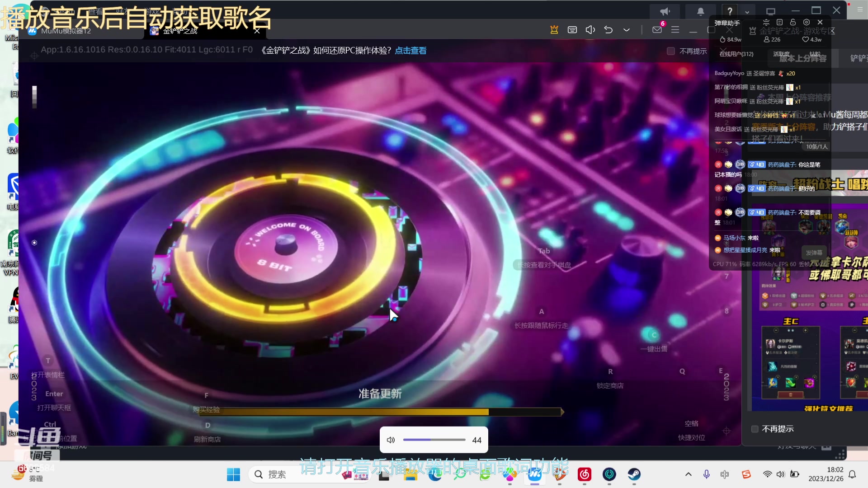Open the 弹幕助手 settings gear icon
The width and height of the screenshot is (868, 488).
pos(807,22)
